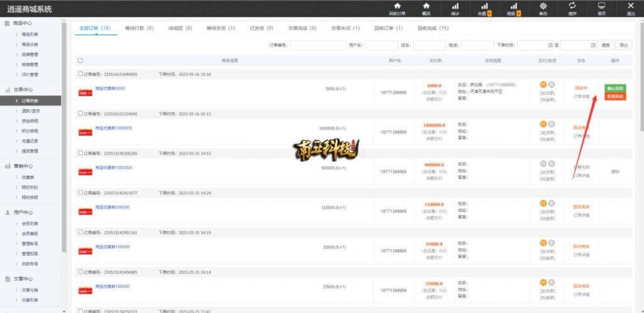Check the box for order 230516101324040
The width and height of the screenshot is (644, 313).
pyautogui.click(x=80, y=114)
